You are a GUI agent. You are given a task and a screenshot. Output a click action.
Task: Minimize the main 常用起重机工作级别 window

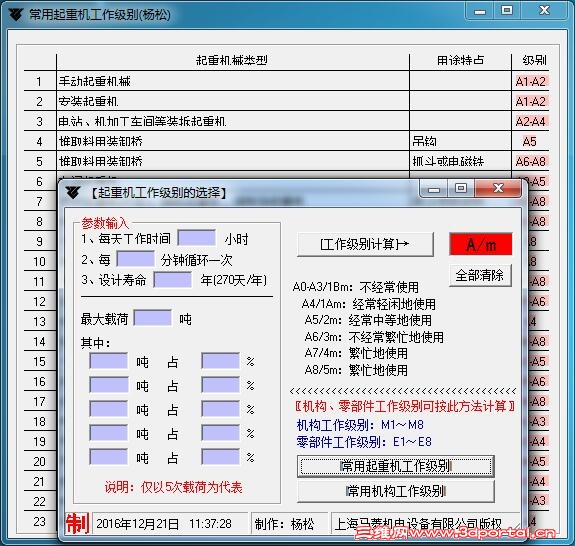point(480,11)
